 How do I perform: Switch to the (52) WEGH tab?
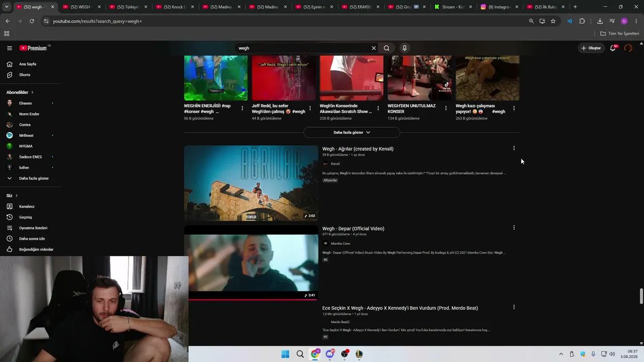pos(80,7)
